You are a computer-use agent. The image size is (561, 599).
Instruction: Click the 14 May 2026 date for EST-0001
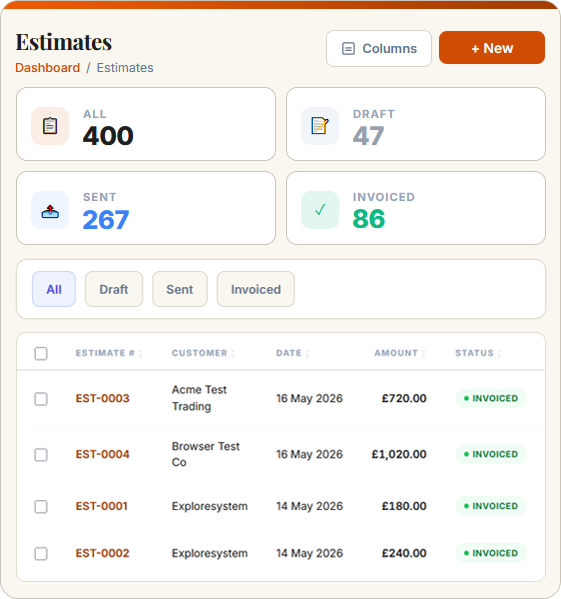coord(310,506)
